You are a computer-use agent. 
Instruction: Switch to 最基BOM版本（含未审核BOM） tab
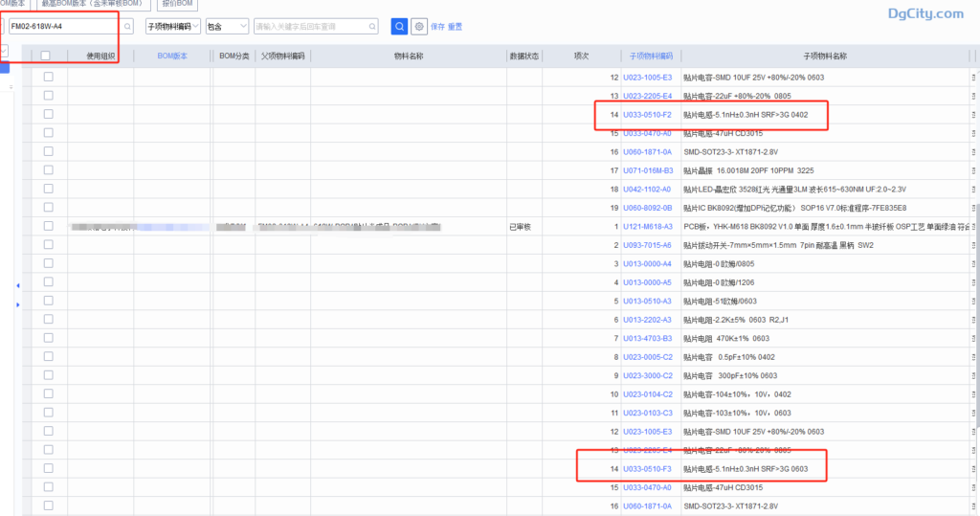(93, 4)
